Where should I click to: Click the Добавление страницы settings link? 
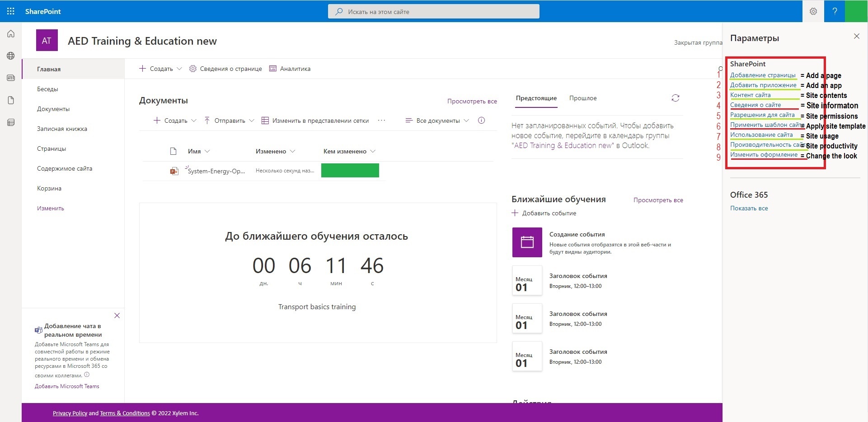point(763,75)
